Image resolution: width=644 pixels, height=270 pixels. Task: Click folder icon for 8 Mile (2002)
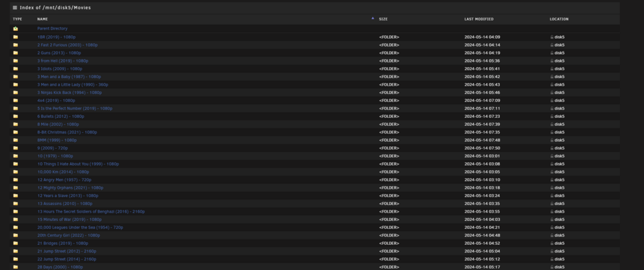[15, 124]
